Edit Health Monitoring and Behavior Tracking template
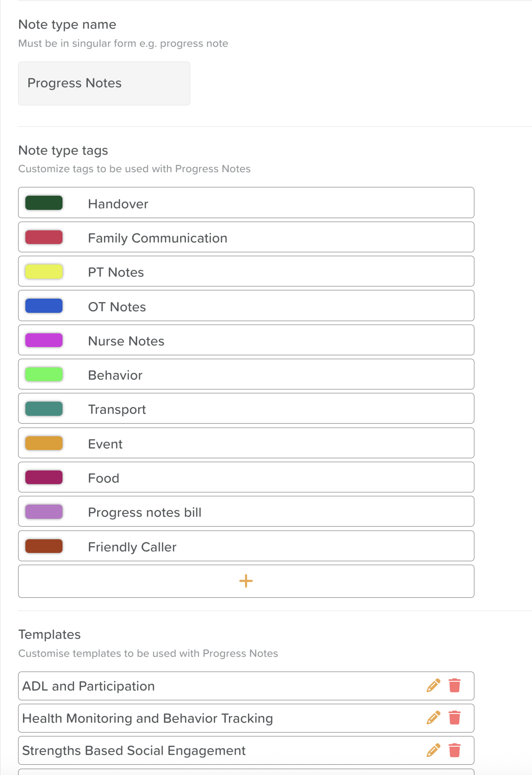The width and height of the screenshot is (532, 775). point(433,718)
